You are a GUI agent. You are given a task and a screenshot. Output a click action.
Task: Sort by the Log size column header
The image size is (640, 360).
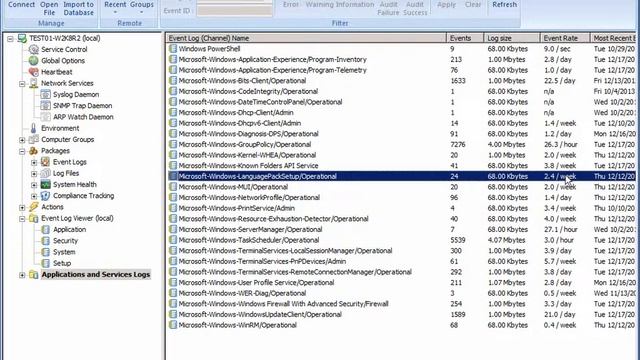[512, 38]
